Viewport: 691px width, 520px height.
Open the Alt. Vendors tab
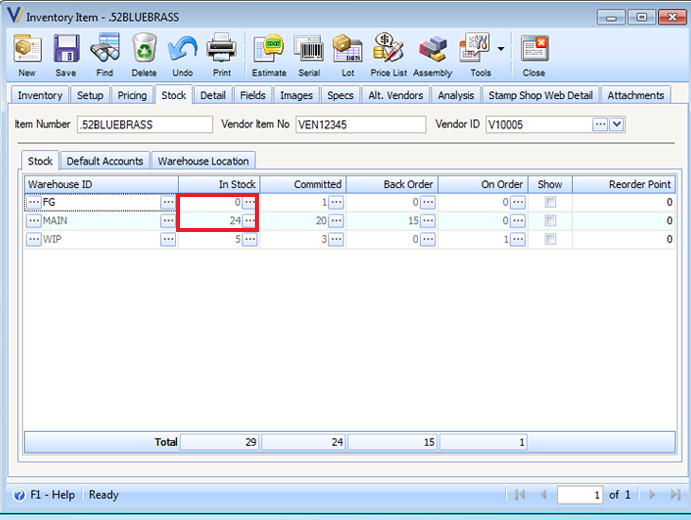(395, 95)
